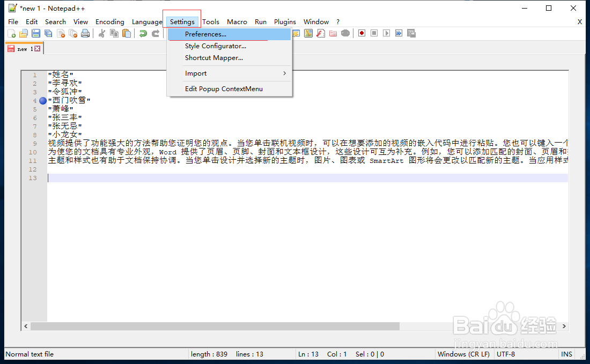Image resolution: width=590 pixels, height=364 pixels.
Task: Click the Playback macro icon
Action: 386,33
